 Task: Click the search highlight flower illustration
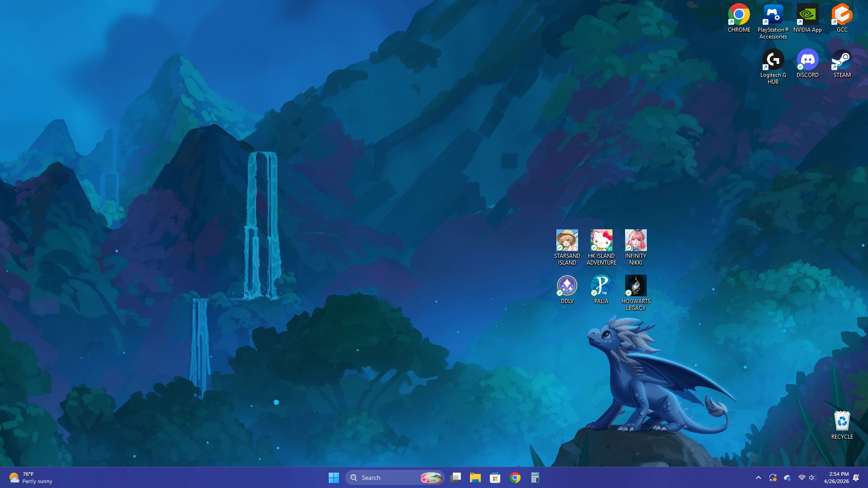click(431, 478)
